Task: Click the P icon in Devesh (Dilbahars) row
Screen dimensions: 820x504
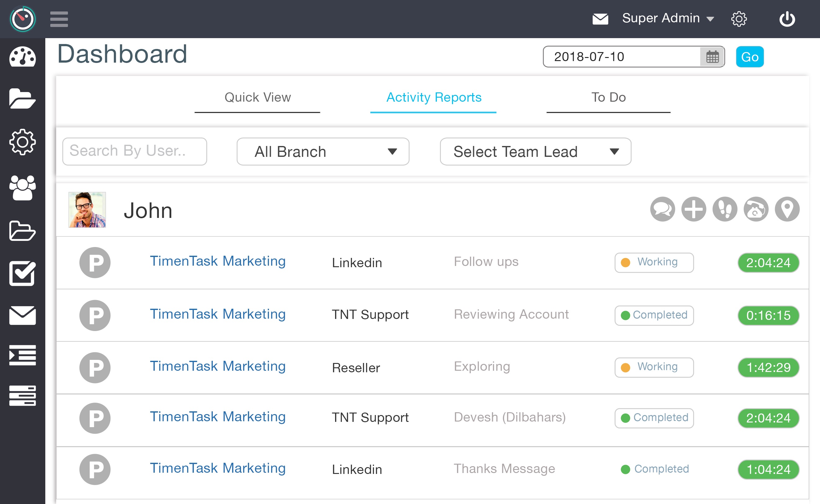Action: pyautogui.click(x=95, y=418)
